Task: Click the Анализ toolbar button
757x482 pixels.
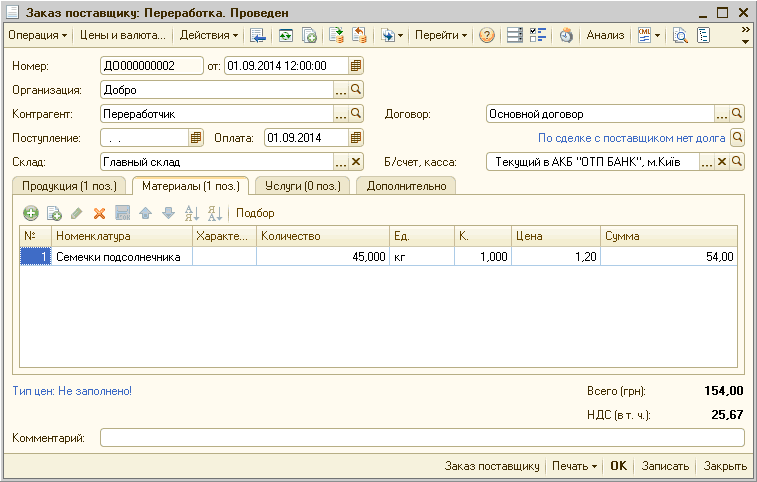Action: [605, 35]
